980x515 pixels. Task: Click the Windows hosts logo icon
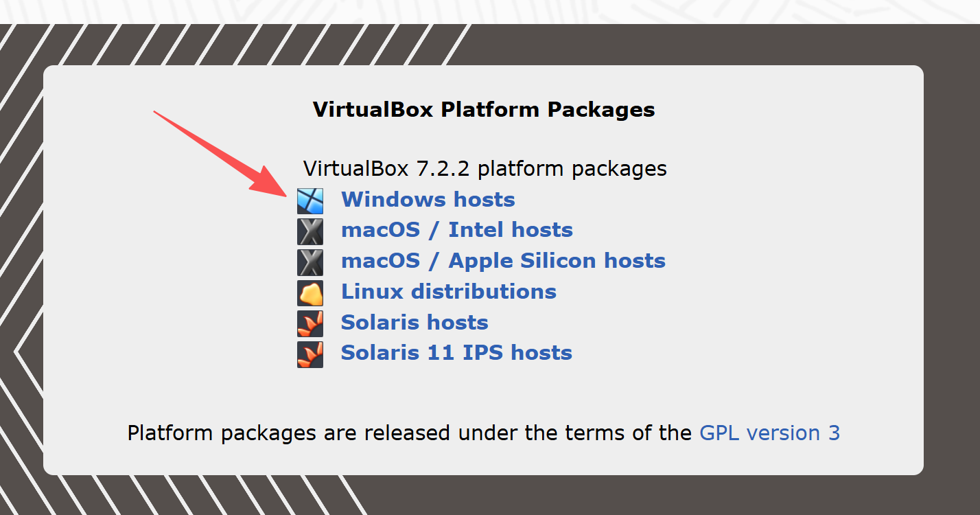310,199
